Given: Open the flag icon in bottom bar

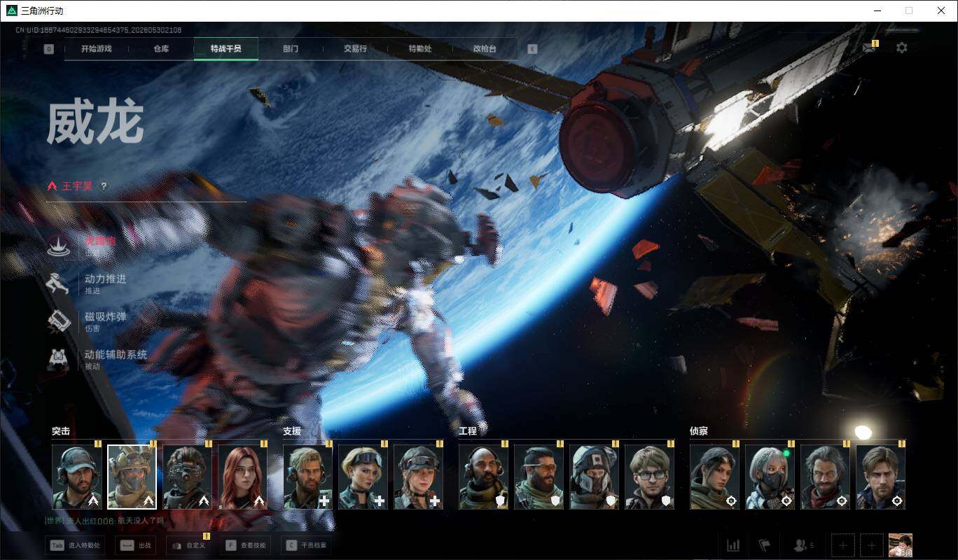Looking at the screenshot, I should (764, 545).
